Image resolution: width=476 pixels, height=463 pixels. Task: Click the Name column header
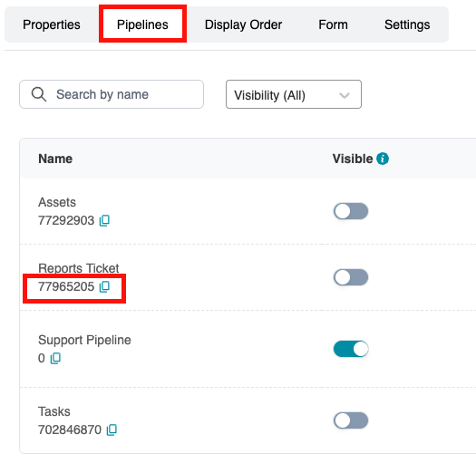(55, 159)
